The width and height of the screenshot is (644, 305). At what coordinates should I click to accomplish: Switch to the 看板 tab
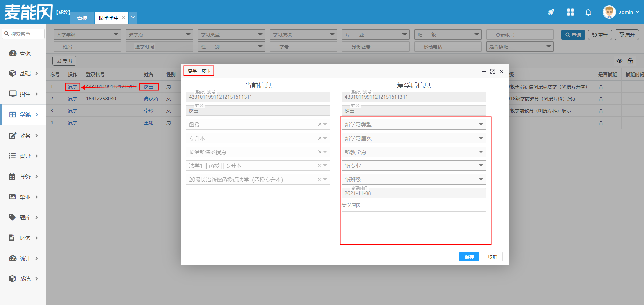point(82,18)
